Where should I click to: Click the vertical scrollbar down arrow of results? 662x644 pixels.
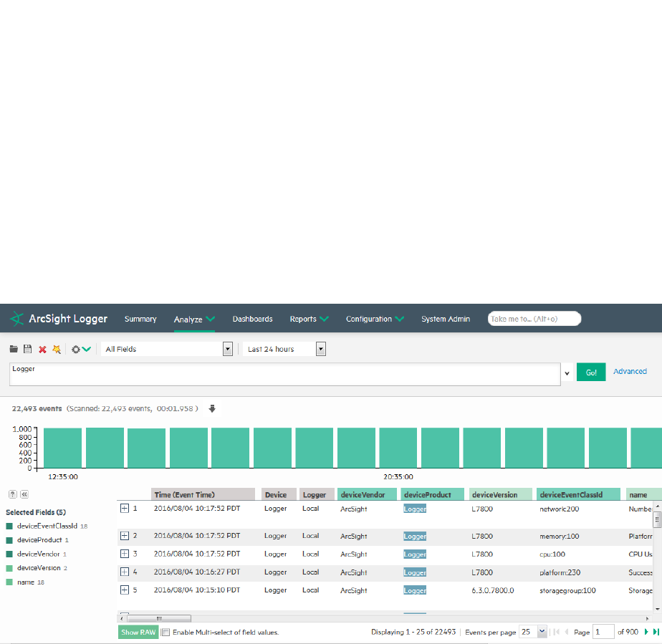point(658,609)
